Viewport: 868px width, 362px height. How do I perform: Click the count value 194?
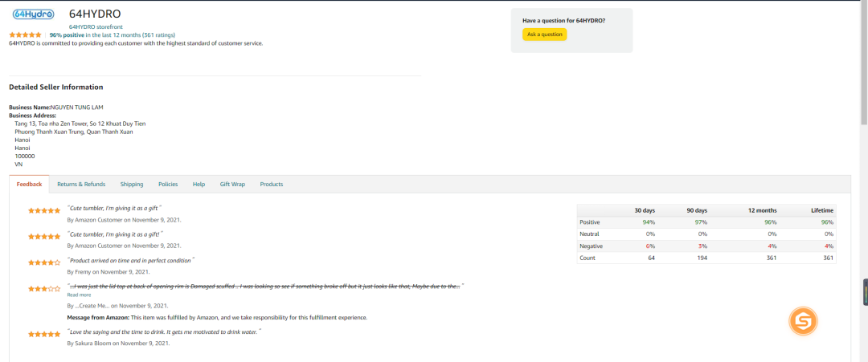click(x=702, y=258)
